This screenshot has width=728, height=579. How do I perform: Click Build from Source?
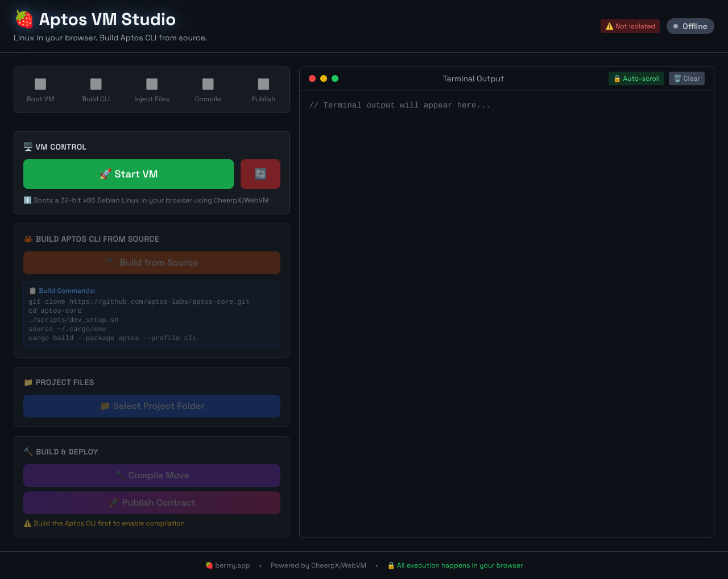(151, 263)
